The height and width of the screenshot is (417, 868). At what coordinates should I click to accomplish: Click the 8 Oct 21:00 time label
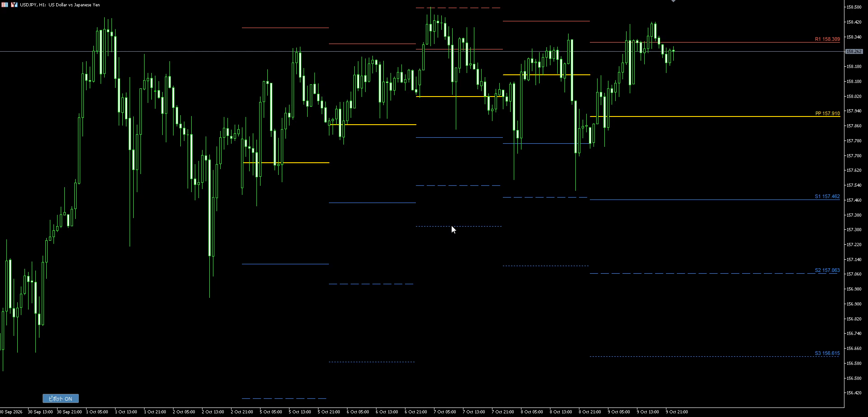click(x=590, y=412)
